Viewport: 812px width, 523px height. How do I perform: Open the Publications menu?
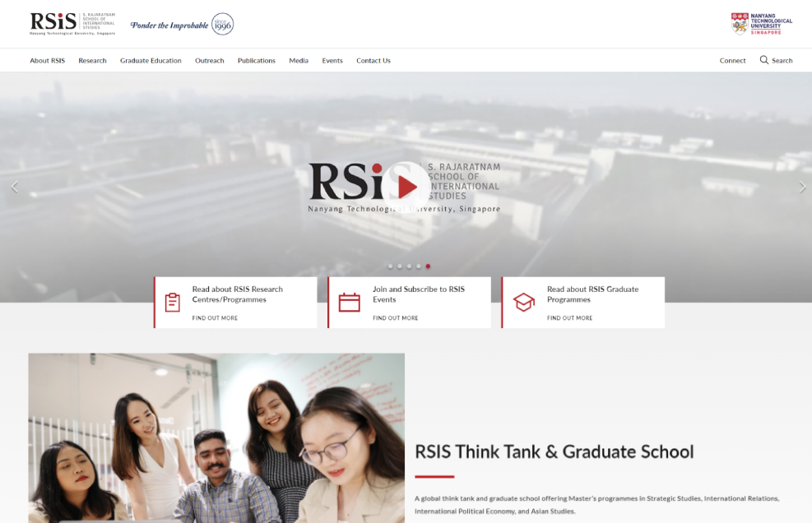[257, 61]
